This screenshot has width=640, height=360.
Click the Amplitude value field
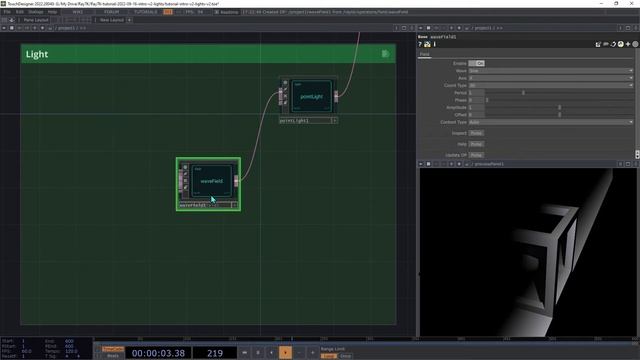[x=476, y=107]
